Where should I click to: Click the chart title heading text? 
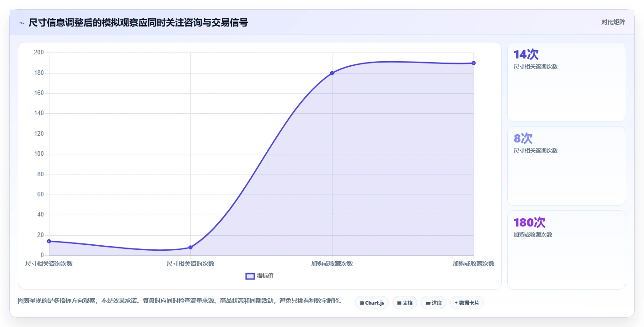pyautogui.click(x=138, y=22)
